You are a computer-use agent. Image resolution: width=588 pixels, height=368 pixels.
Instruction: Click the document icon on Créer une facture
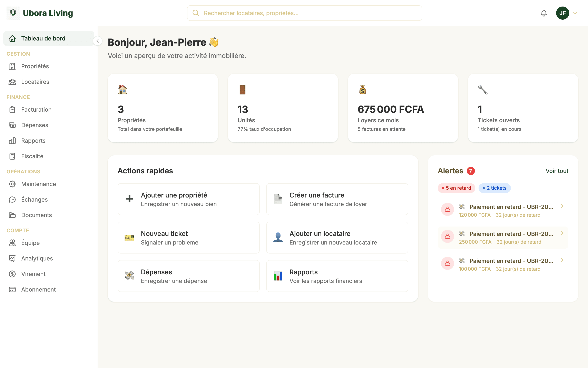[278, 199]
